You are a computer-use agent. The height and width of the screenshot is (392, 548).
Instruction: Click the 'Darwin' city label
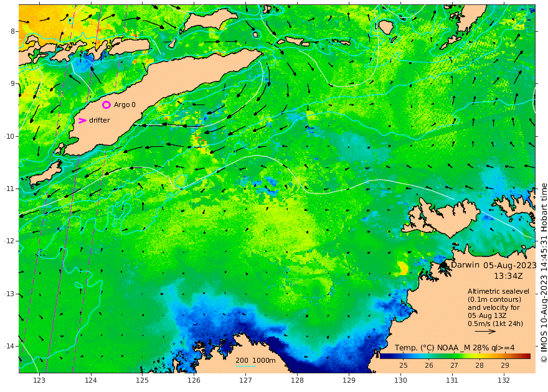point(465,264)
